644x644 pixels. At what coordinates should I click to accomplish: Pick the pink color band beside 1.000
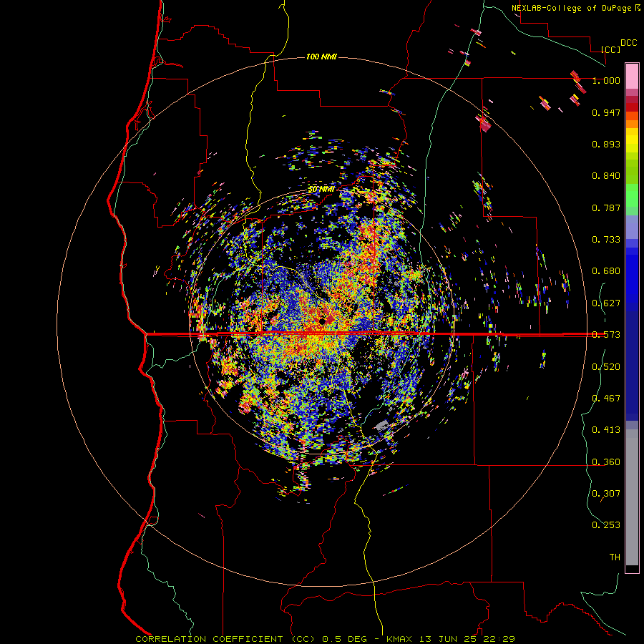[632, 77]
